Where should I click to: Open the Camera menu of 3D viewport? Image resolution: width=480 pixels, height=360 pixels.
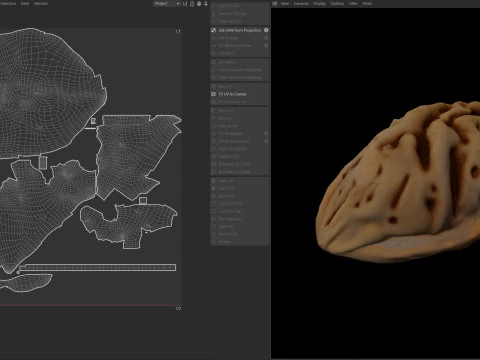[x=301, y=3]
